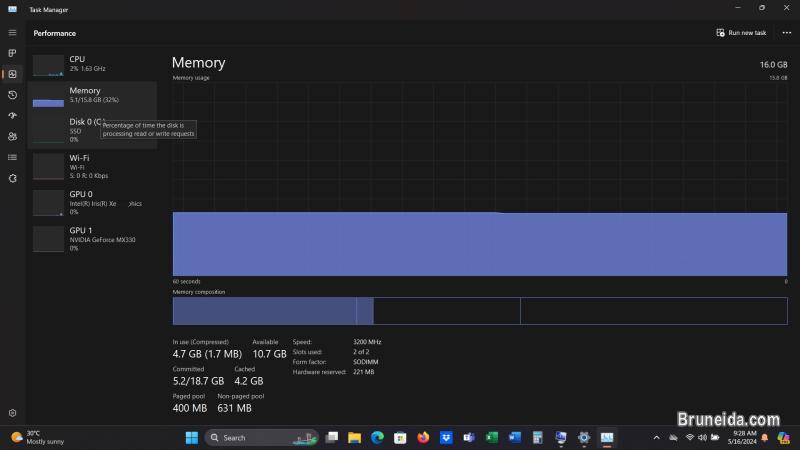Viewport: 800px width, 450px height.
Task: Select the CPU performance entry
Action: (92, 65)
